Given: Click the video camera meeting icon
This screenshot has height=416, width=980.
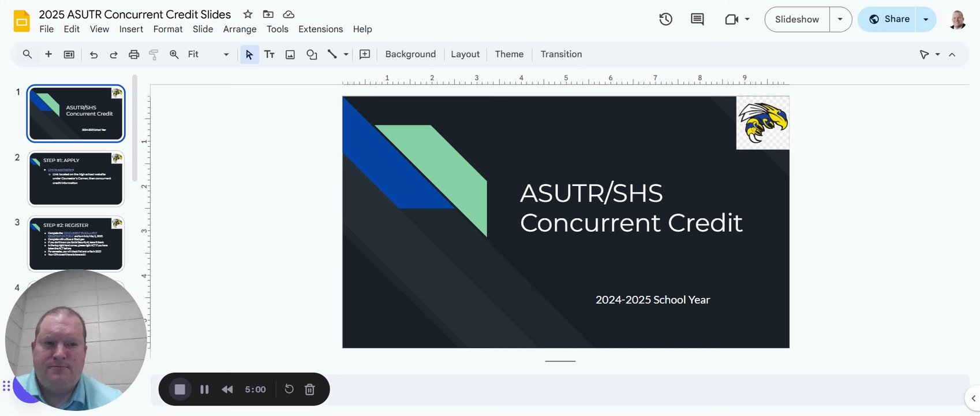Looking at the screenshot, I should [x=731, y=19].
